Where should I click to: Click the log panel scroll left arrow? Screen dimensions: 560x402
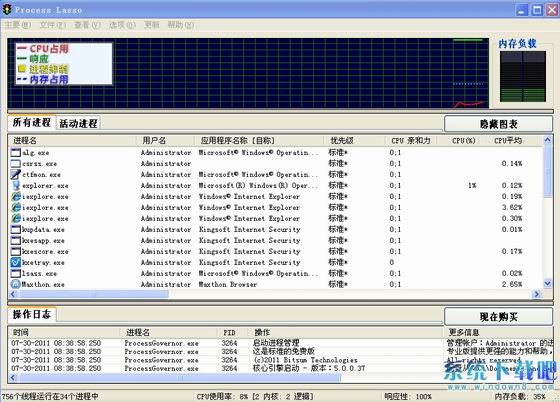[x=13, y=378]
